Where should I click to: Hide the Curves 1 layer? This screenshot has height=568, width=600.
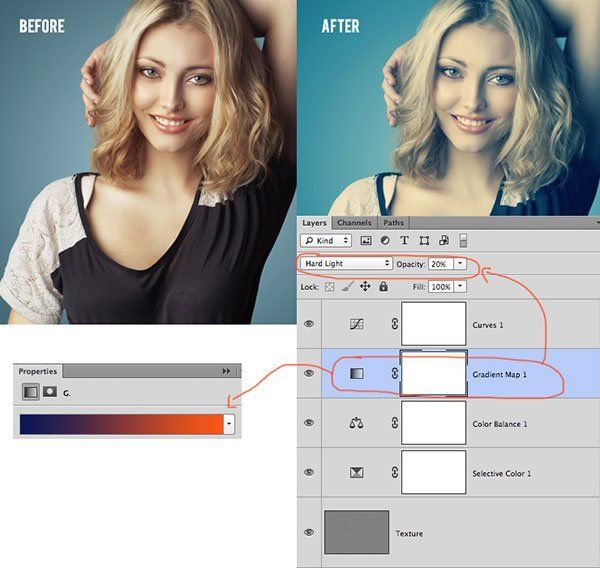coord(309,324)
